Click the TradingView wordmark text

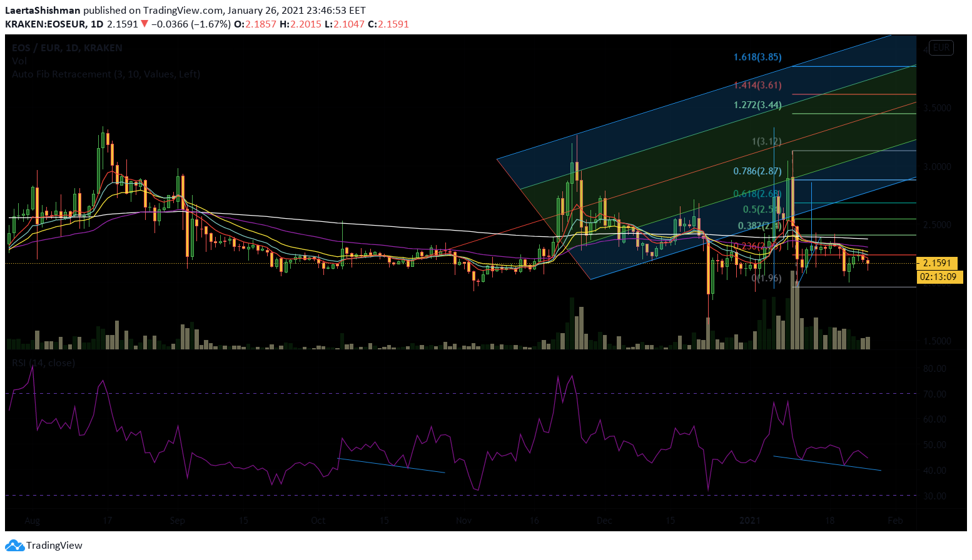point(54,546)
